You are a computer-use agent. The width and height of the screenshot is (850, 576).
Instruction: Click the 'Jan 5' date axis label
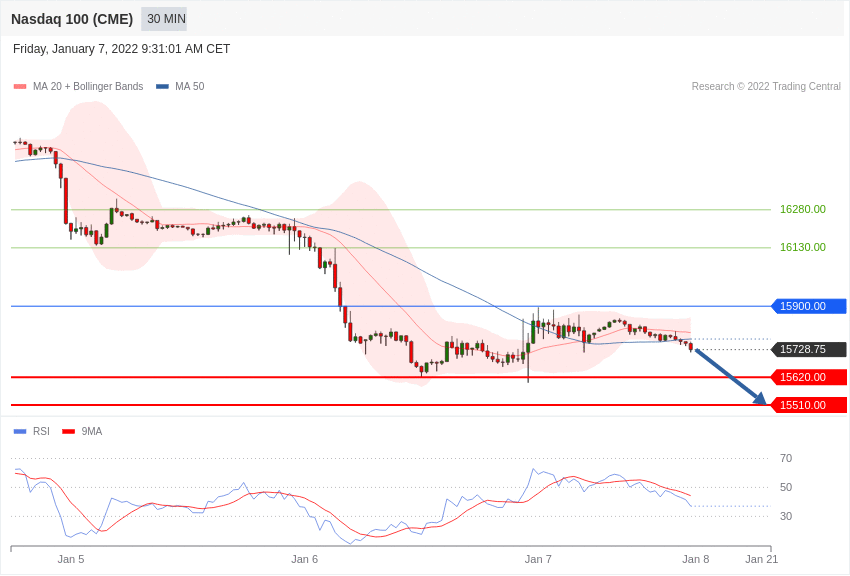coord(71,559)
